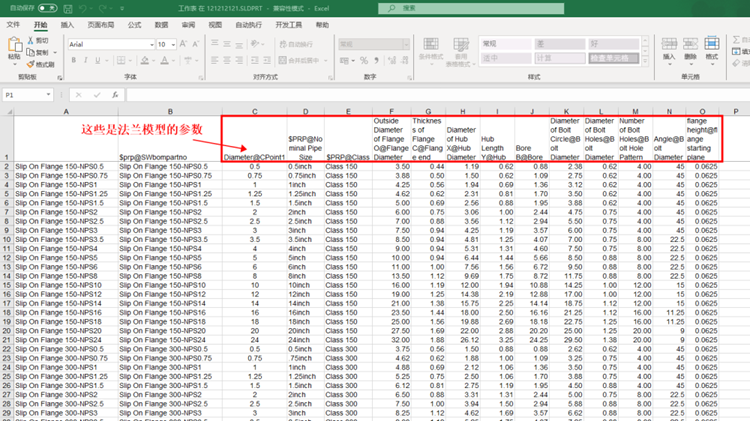Toggle Bold formatting
The width and height of the screenshot is (750, 421).
pos(74,60)
